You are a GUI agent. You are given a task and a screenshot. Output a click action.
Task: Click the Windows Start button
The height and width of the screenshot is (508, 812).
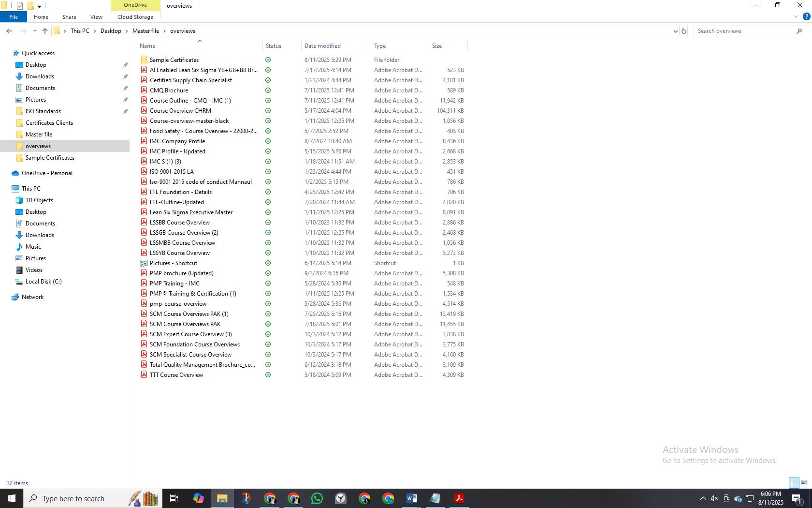click(12, 498)
